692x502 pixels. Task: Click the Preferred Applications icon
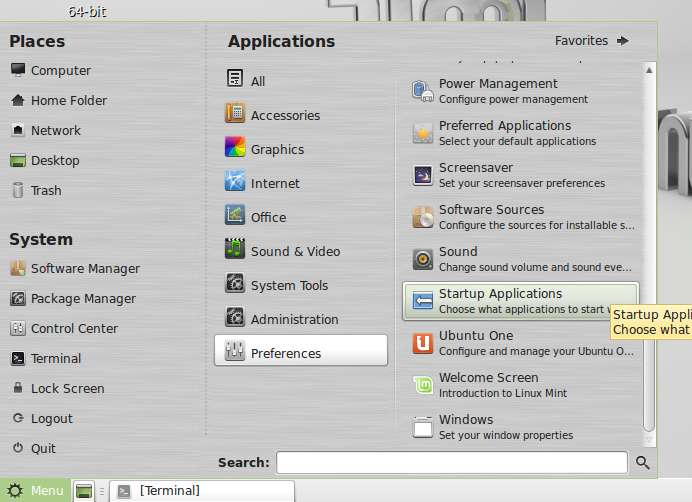point(422,133)
